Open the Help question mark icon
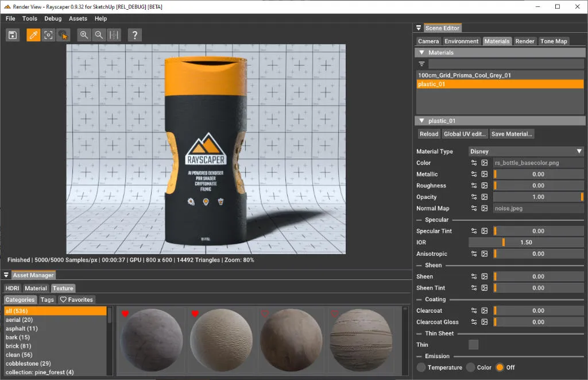The height and width of the screenshot is (380, 588). (134, 35)
